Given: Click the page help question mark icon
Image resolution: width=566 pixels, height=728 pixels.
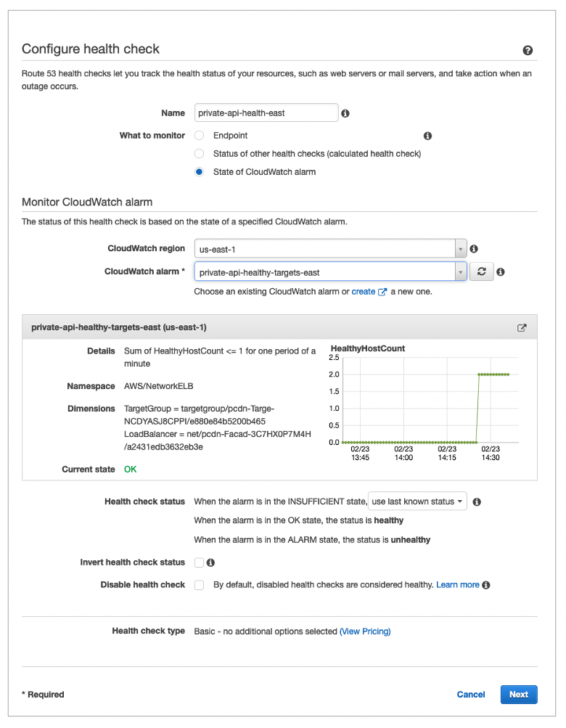Looking at the screenshot, I should (528, 50).
